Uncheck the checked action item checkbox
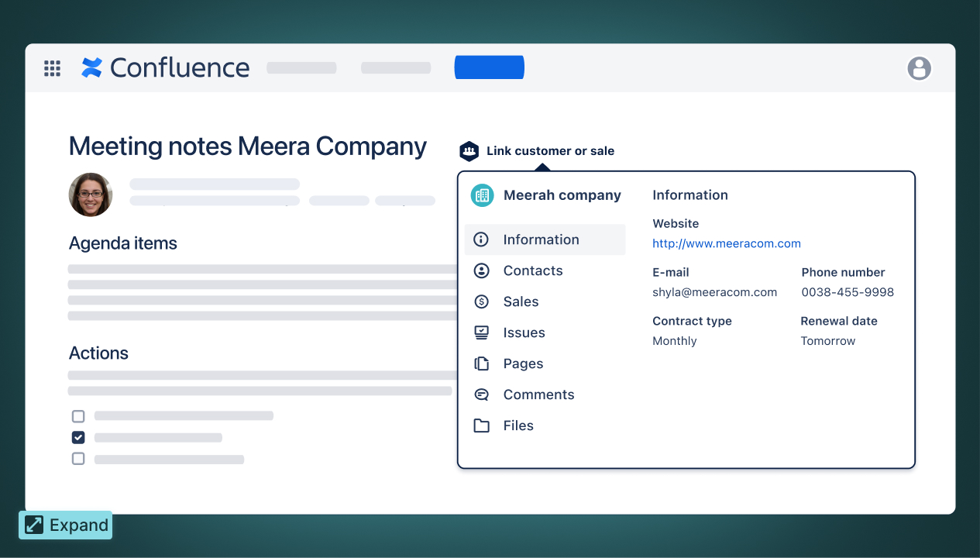980x558 pixels. tap(78, 437)
